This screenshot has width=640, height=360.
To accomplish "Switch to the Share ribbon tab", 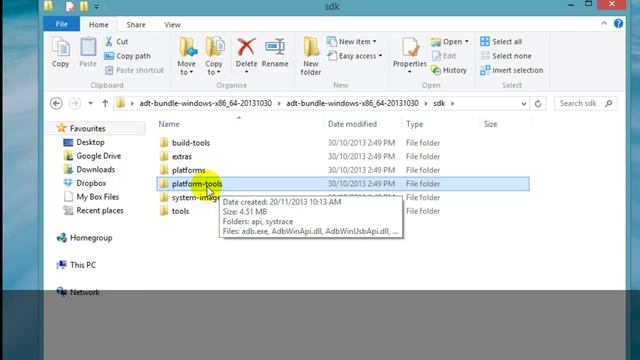I will pyautogui.click(x=136, y=24).
